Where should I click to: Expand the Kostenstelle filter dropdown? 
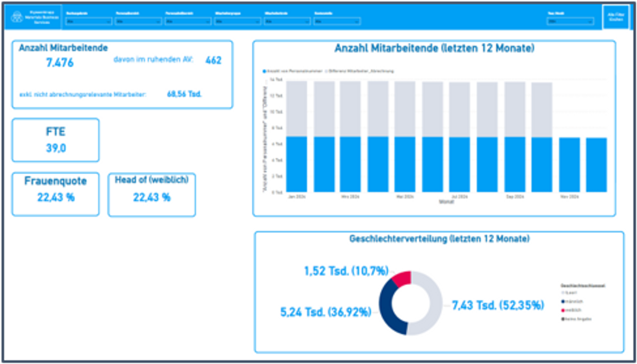coord(337,21)
